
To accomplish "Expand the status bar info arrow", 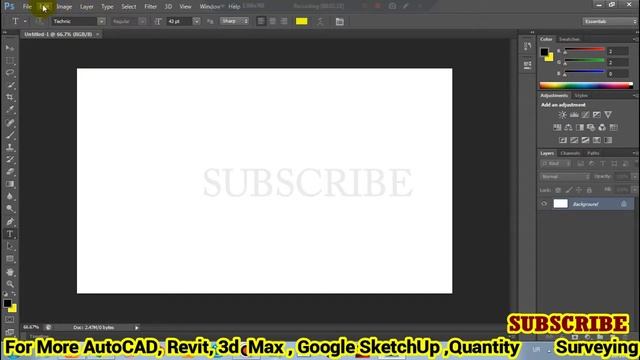I will 137,328.
